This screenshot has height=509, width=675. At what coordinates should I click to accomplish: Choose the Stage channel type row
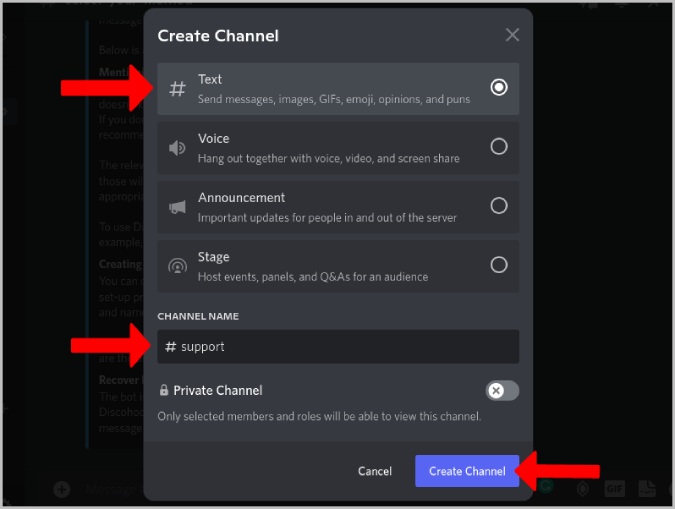(338, 266)
